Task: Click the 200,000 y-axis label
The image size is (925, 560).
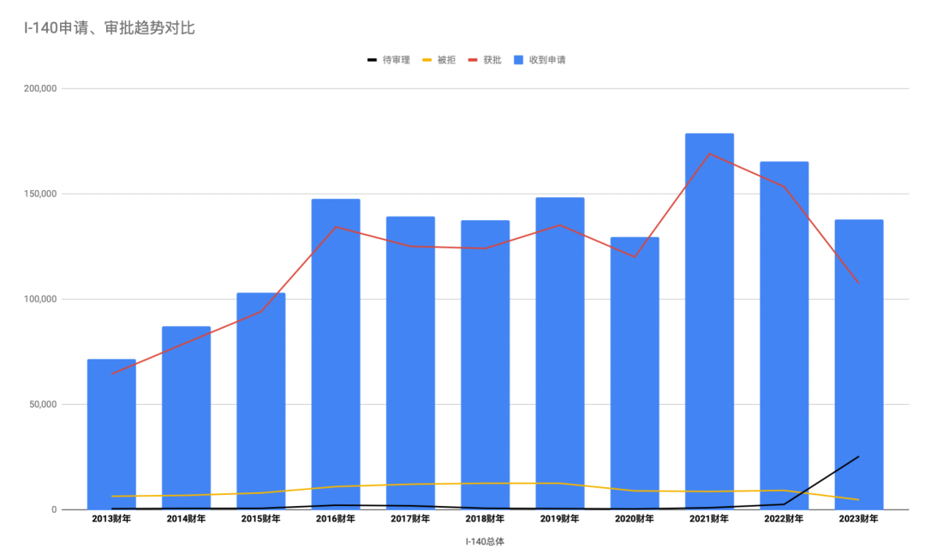Action: [40, 88]
